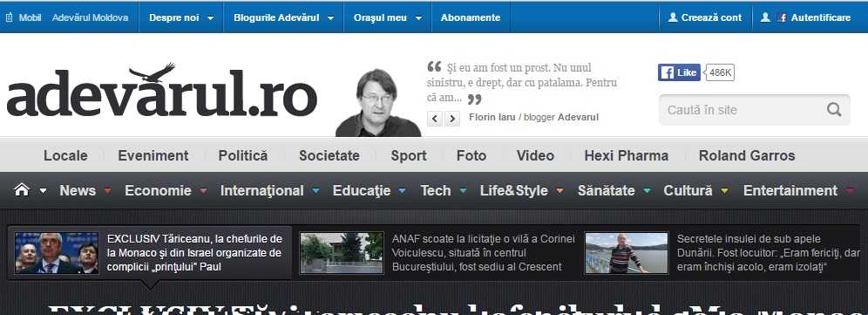Open Adevărul Moldova link

(91, 17)
